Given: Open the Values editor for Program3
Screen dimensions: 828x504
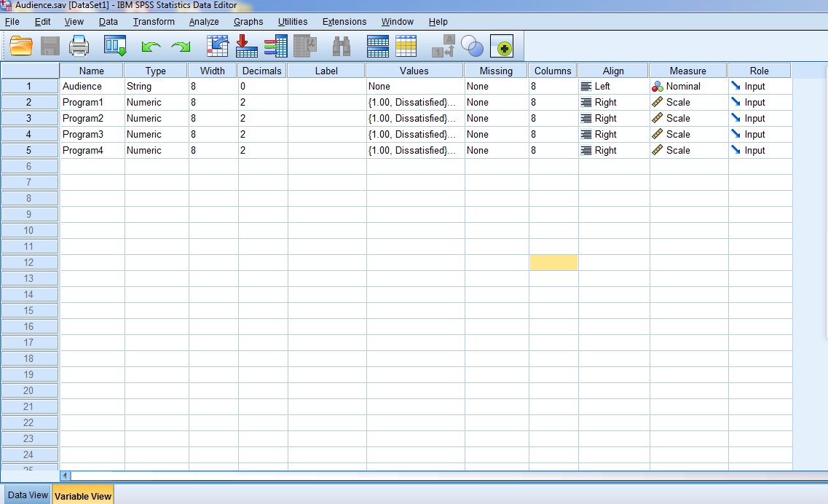Looking at the screenshot, I should coord(414,134).
